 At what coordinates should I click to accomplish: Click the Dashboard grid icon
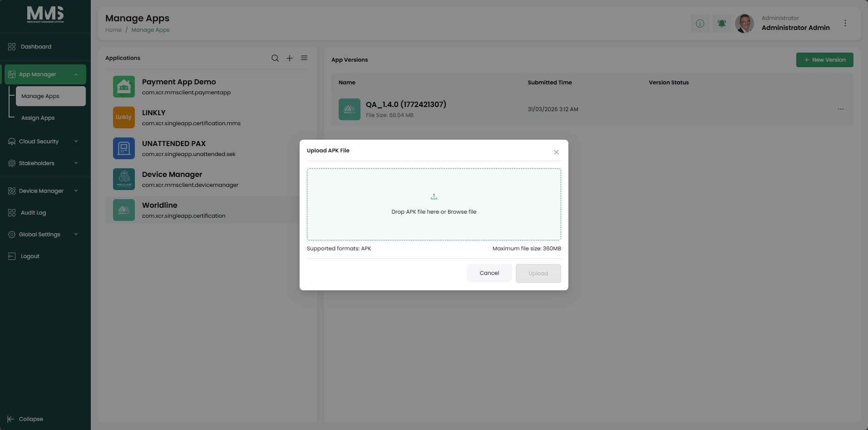click(x=12, y=47)
